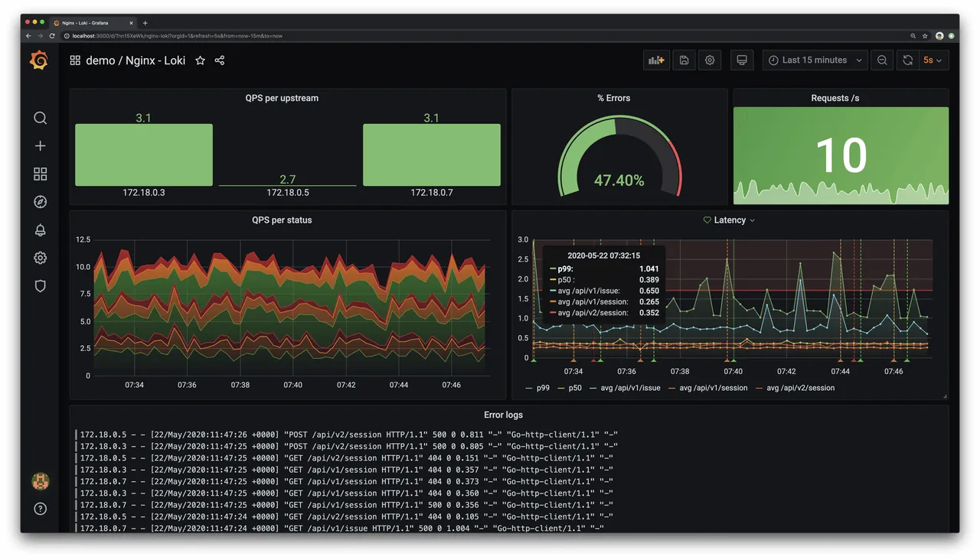Click the Create plus icon in sidebar
Screen dimensions: 980x560
click(x=41, y=145)
